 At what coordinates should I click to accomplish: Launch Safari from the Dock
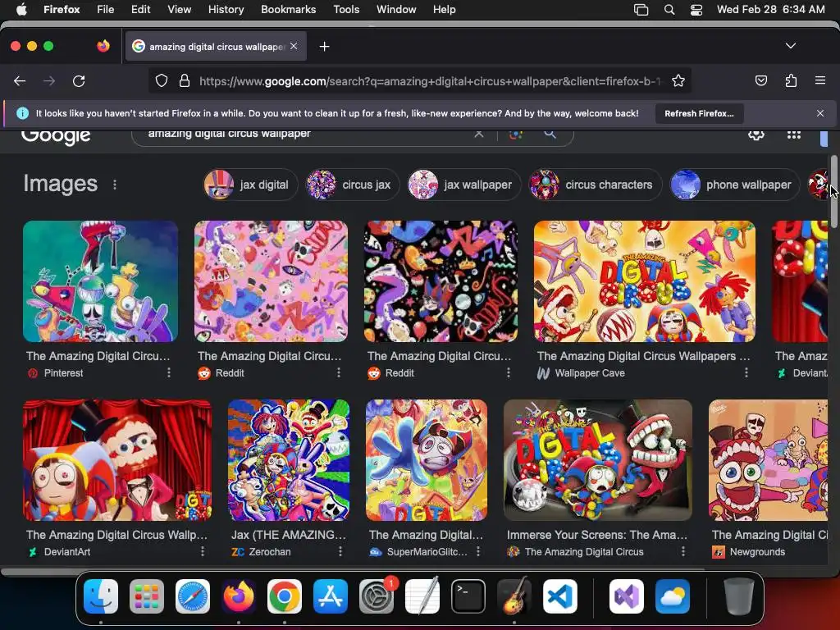click(193, 596)
